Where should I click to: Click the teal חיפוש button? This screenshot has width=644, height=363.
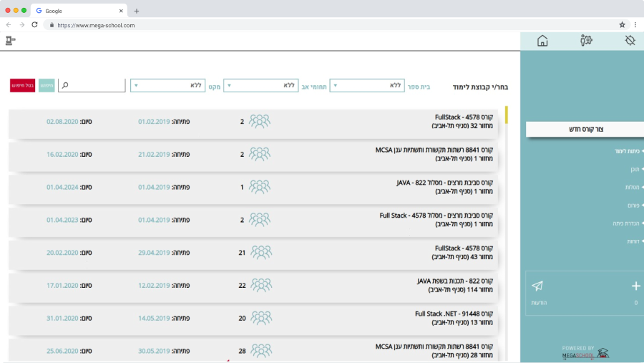(47, 85)
